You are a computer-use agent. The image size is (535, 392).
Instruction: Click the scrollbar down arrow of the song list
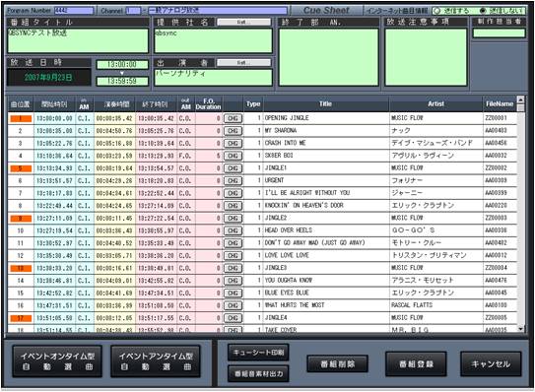pyautogui.click(x=520, y=329)
